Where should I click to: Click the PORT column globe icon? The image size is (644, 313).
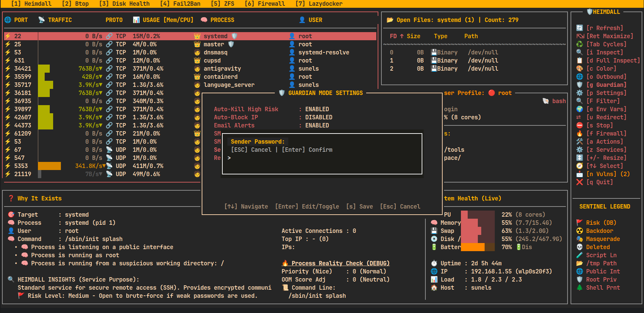(x=8, y=20)
